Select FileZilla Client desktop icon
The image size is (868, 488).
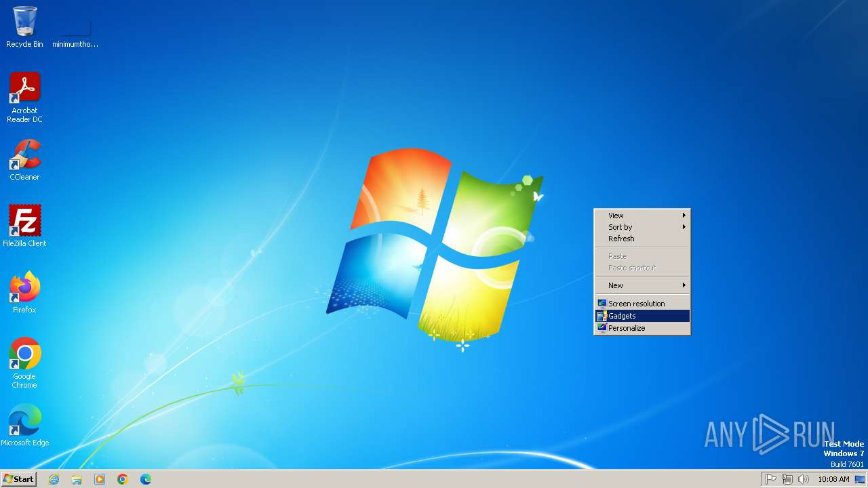point(24,226)
